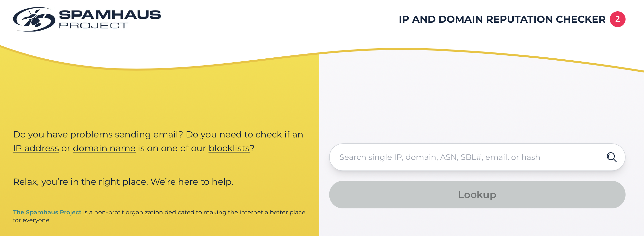Click the magnifying glass search icon
This screenshot has width=644, height=236.
pos(612,157)
